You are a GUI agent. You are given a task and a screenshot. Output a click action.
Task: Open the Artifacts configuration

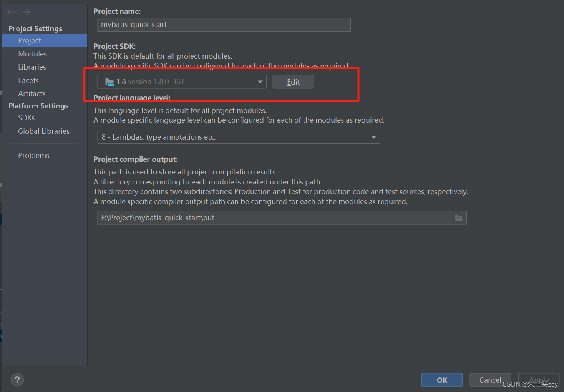[x=32, y=93]
